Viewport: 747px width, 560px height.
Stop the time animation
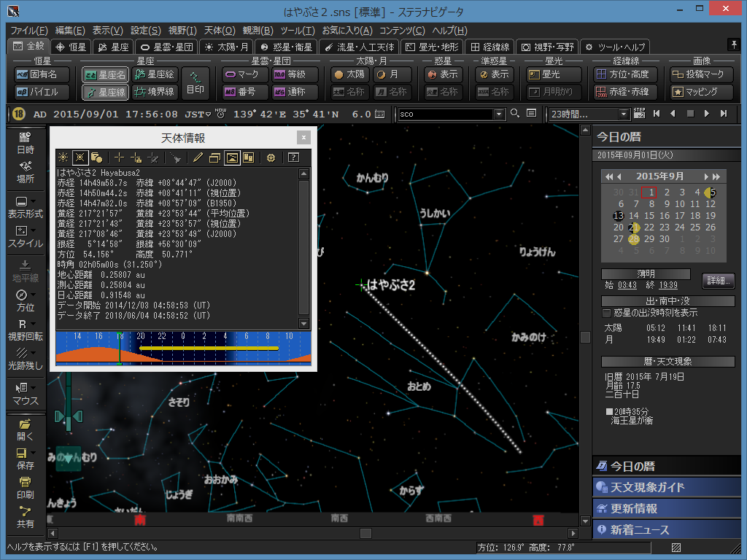click(690, 113)
